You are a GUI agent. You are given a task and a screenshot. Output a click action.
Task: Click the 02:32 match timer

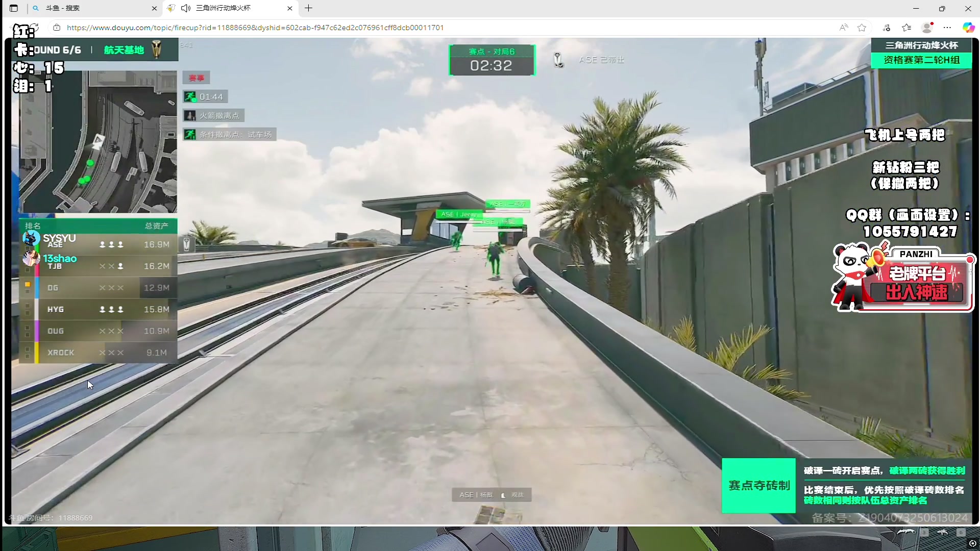[x=491, y=66]
